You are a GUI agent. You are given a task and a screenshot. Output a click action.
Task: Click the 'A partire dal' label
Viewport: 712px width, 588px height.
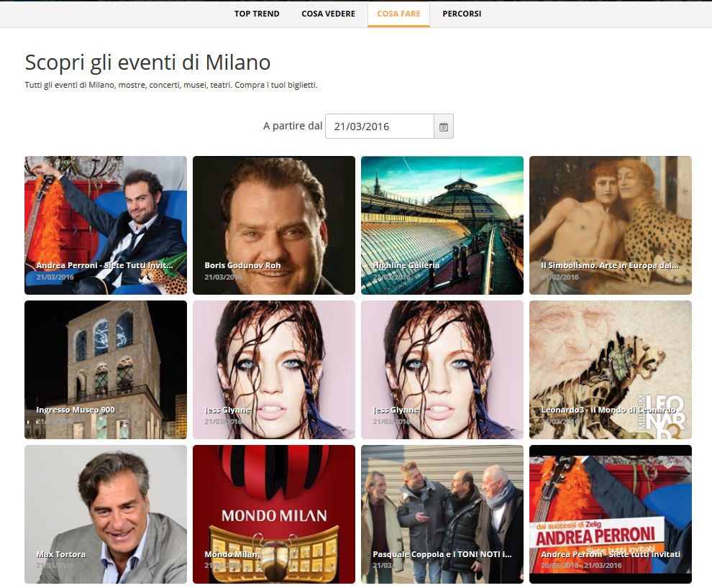click(292, 127)
